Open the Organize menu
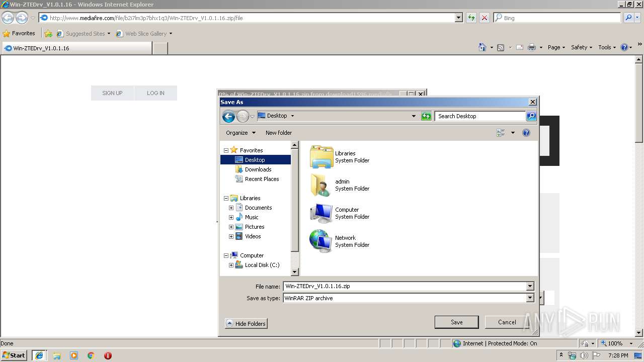The width and height of the screenshot is (644, 362). pos(240,133)
